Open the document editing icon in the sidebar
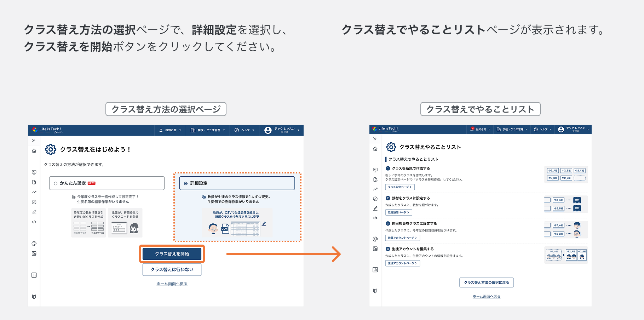Image resolution: width=644 pixels, height=320 pixels. 34,182
